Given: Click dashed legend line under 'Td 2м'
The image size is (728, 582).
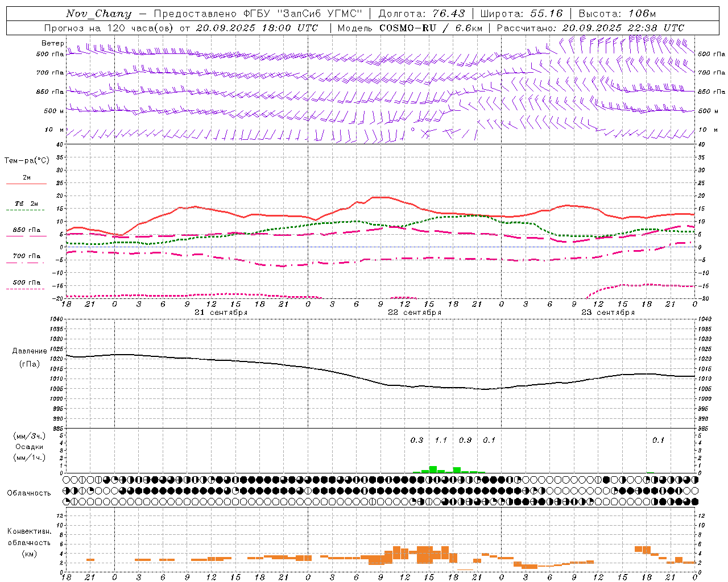Looking at the screenshot, I should (26, 210).
